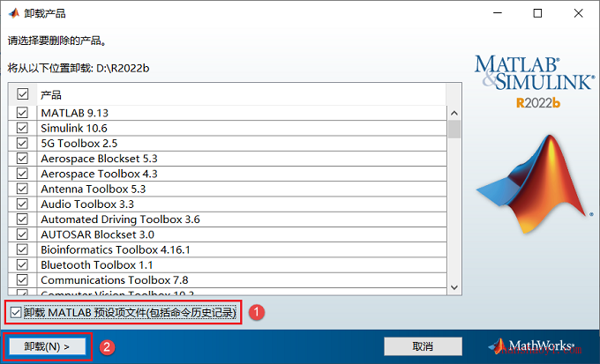Viewport: 600px width, 364px height.
Task: Click the 取消 cancel button
Action: click(x=423, y=346)
